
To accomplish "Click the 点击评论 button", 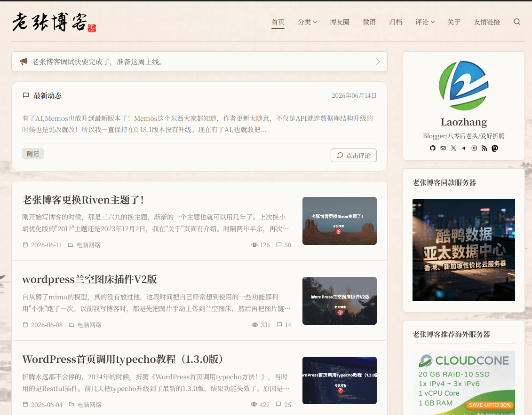I will pos(354,155).
